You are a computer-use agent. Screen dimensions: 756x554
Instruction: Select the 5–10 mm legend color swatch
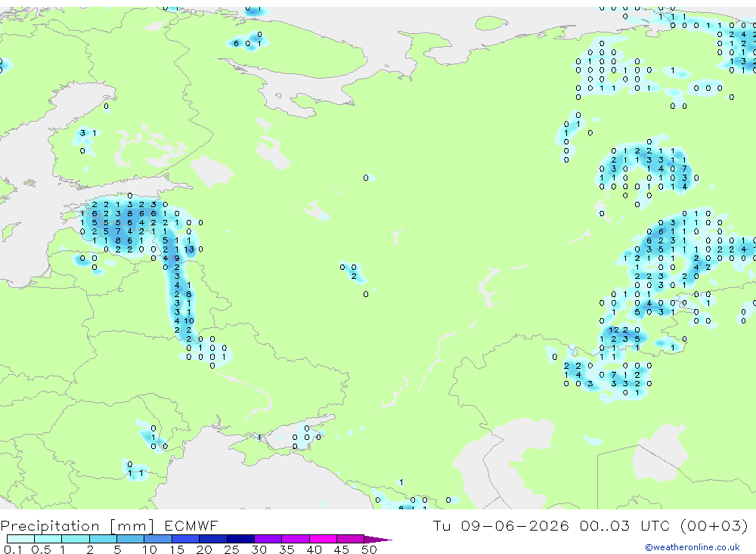pos(131,539)
